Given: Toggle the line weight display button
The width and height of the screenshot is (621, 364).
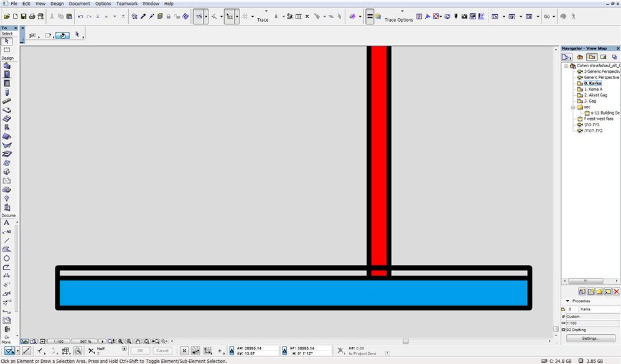Looking at the screenshot, I should coord(370,16).
